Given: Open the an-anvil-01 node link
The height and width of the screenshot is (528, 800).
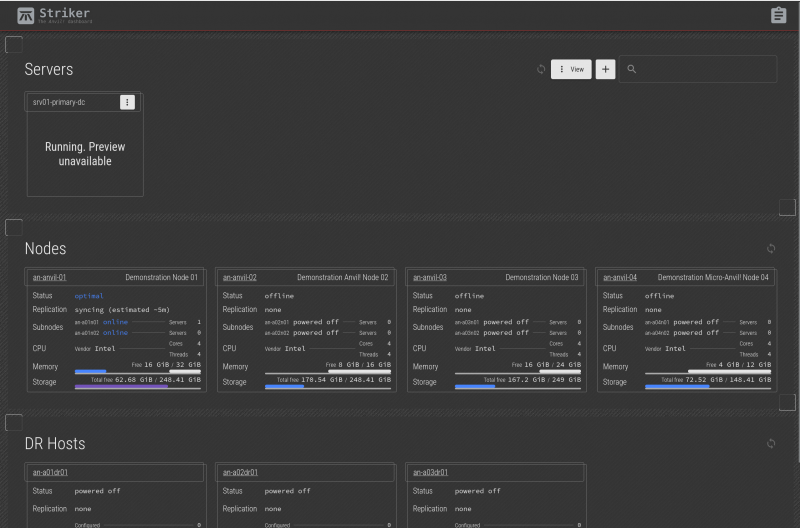Looking at the screenshot, I should 49,278.
